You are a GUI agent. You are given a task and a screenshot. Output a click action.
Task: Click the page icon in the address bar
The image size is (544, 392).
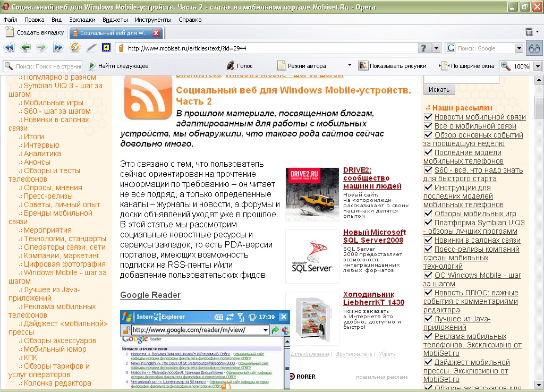[121, 48]
